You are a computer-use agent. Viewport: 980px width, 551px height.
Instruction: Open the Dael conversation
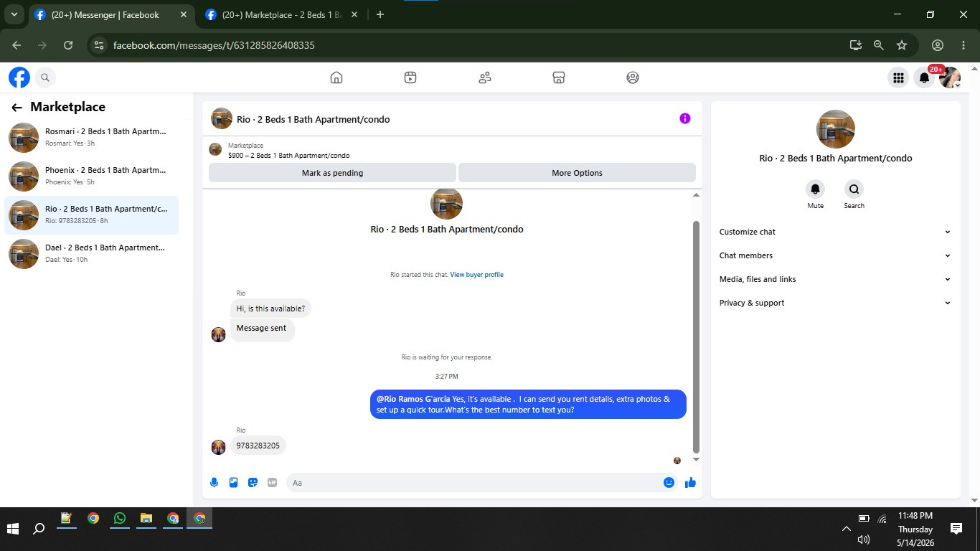92,254
